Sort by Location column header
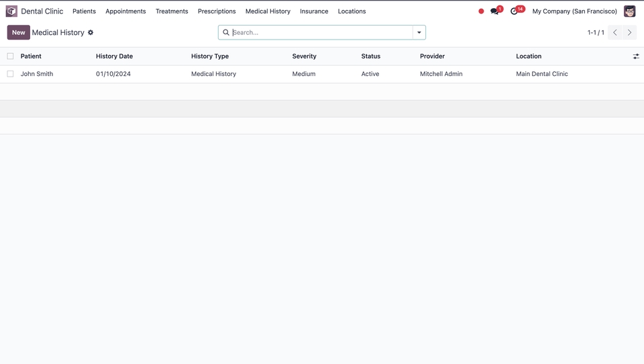This screenshot has width=644, height=364. [529, 56]
